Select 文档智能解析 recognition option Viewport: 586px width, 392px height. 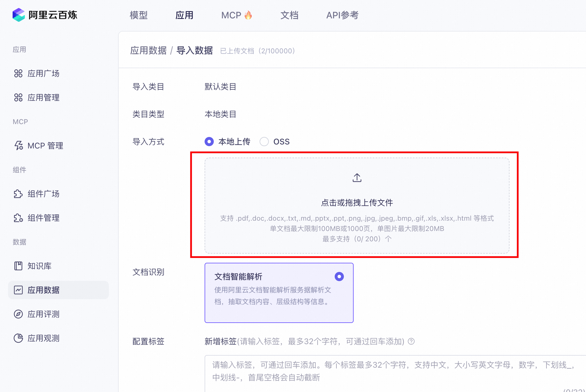click(x=339, y=277)
